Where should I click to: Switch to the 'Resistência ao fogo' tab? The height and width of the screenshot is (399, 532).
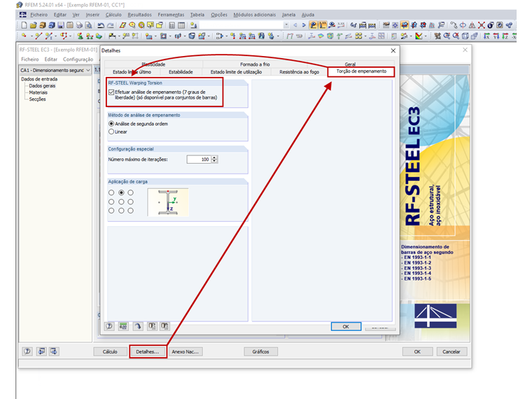(x=300, y=72)
